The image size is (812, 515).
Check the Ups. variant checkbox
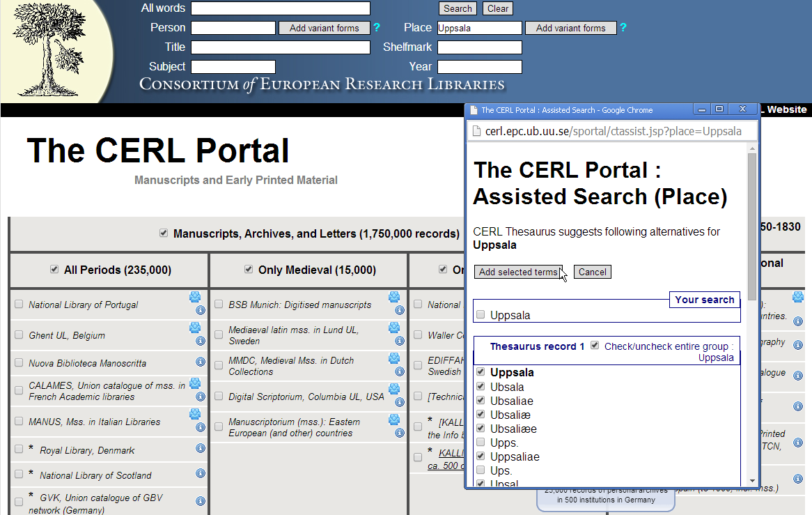(481, 470)
